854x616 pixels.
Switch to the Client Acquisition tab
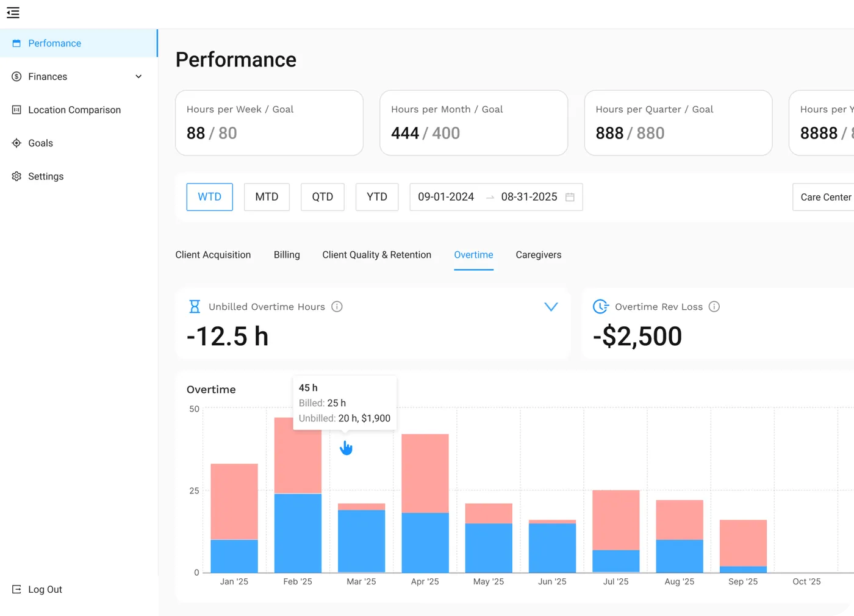[213, 255]
